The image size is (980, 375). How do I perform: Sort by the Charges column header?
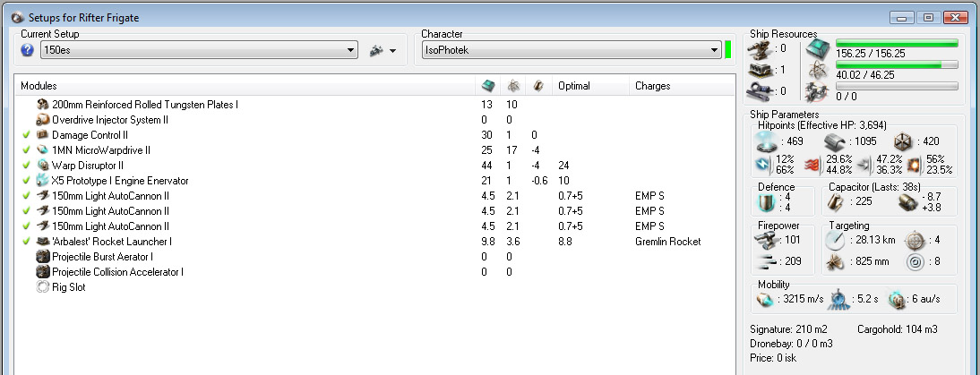(652, 86)
